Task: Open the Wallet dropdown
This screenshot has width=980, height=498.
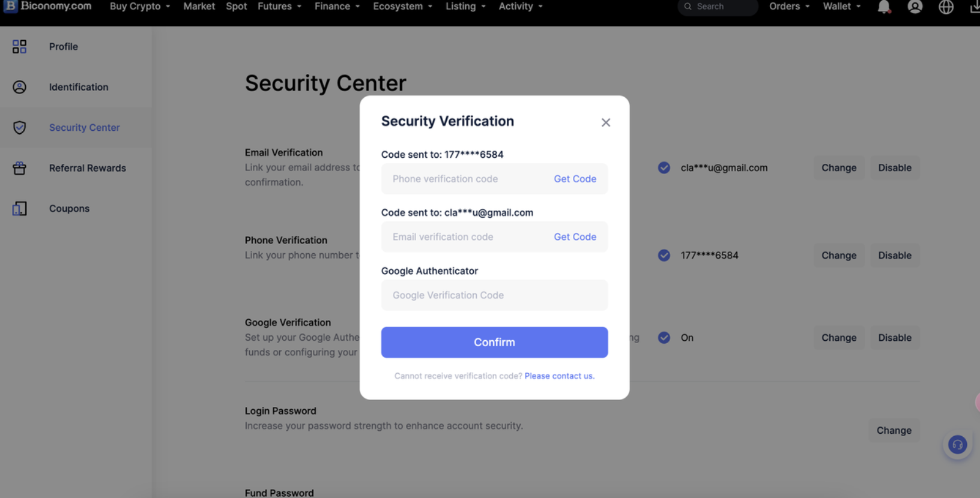Action: tap(841, 7)
